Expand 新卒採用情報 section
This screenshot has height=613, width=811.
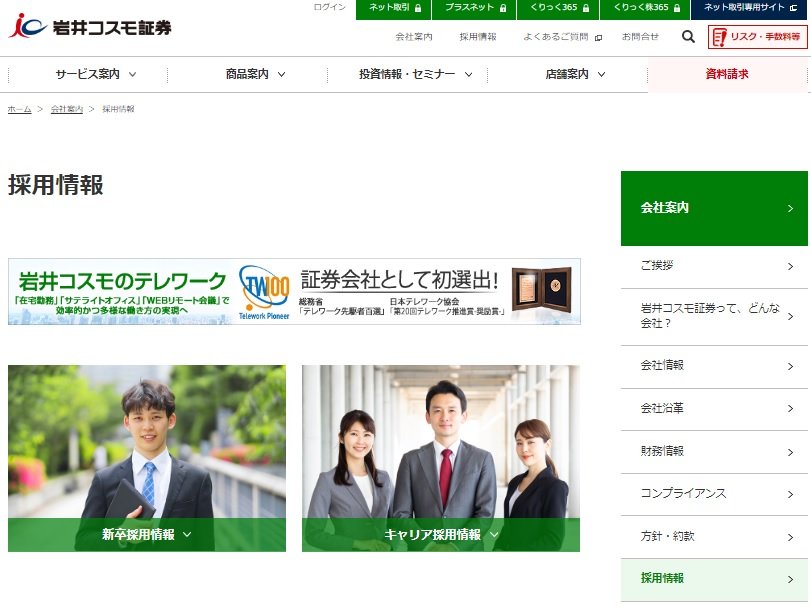(x=147, y=535)
